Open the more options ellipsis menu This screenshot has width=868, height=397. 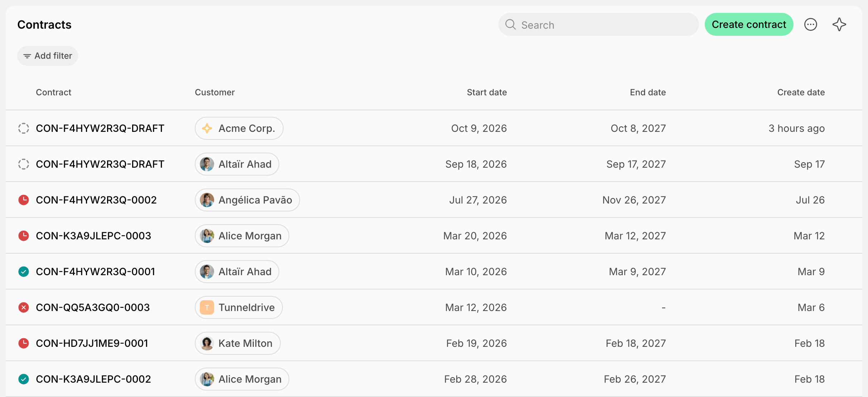pyautogui.click(x=811, y=24)
